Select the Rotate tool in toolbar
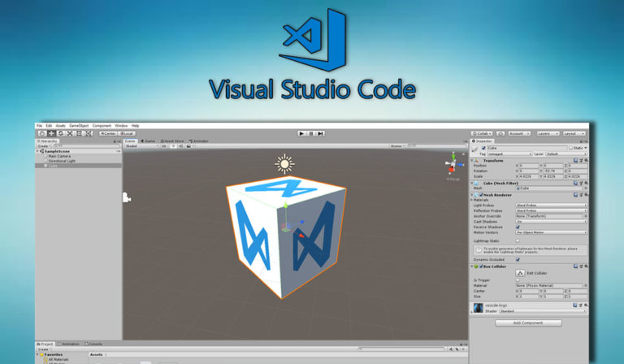The width and height of the screenshot is (624, 364). coord(60,134)
